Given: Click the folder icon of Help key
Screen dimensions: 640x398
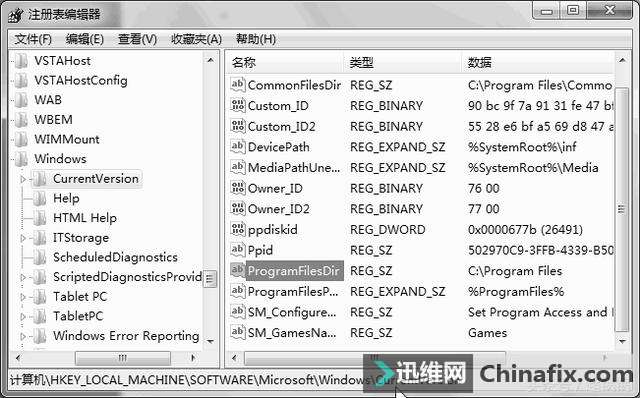Looking at the screenshot, I should coord(40,198).
